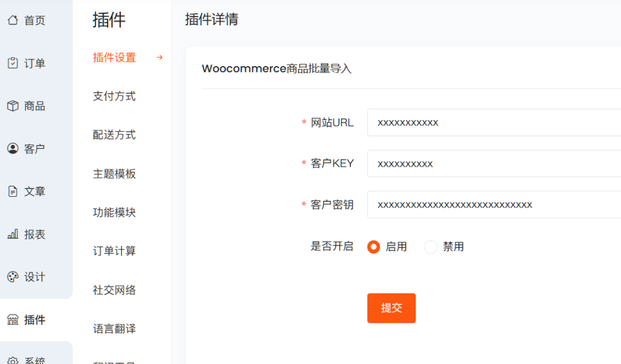The height and width of the screenshot is (364, 621).
Task: Click the articles document icon
Action: (x=13, y=191)
